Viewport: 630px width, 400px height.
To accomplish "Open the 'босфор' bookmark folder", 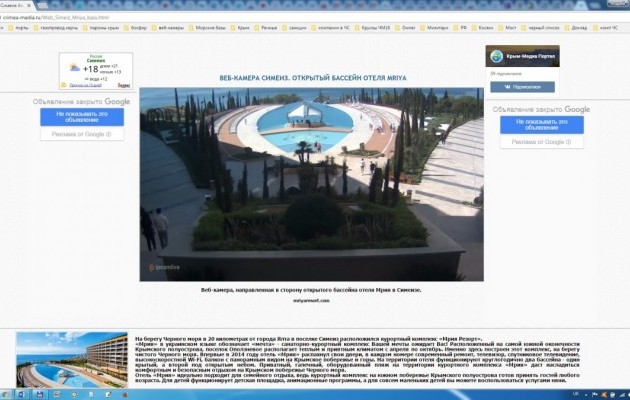I will [x=135, y=28].
